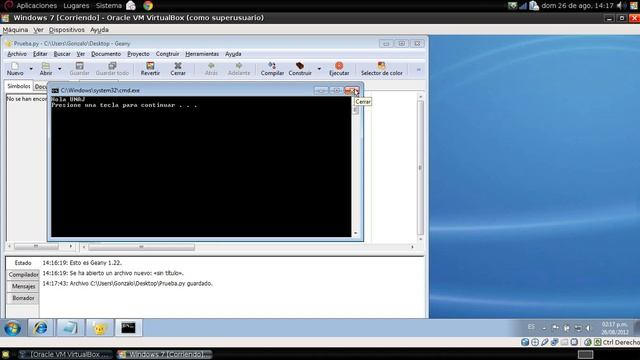Viewport: 640px width, 360px height.
Task: Click the Revertir toolbar icon
Action: click(150, 69)
